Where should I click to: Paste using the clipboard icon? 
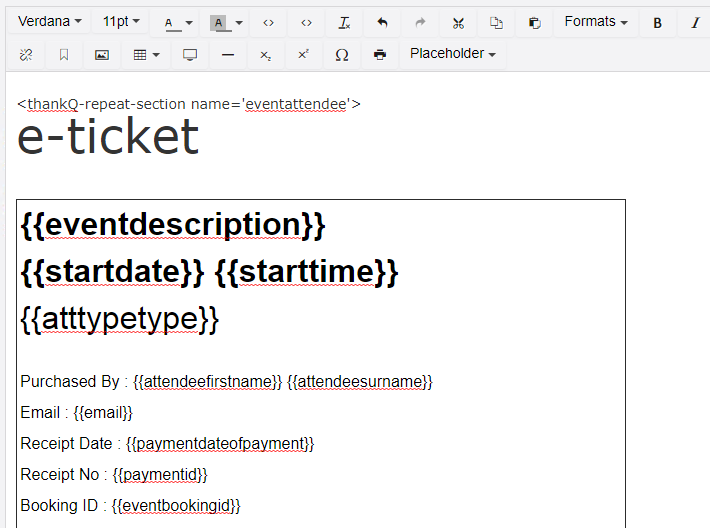[534, 23]
